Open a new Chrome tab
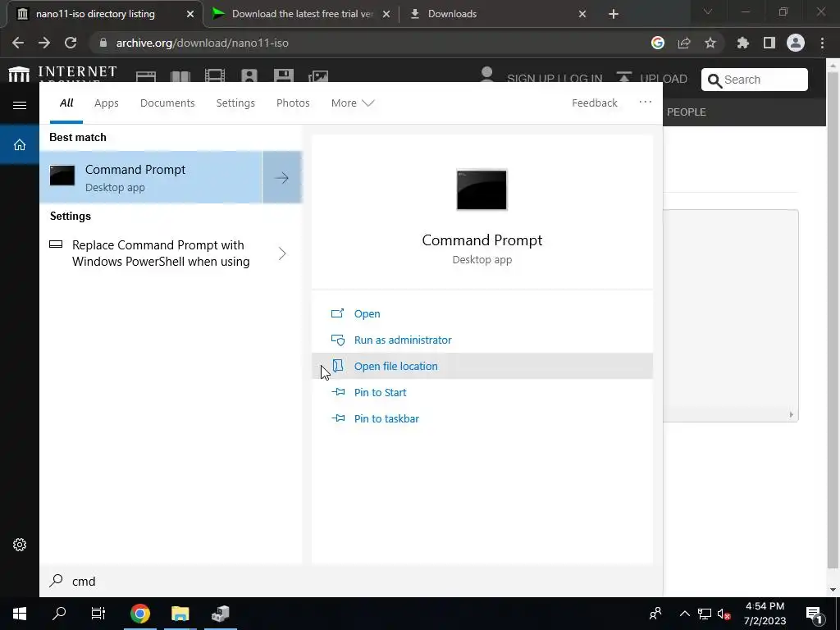840x630 pixels. 614,14
